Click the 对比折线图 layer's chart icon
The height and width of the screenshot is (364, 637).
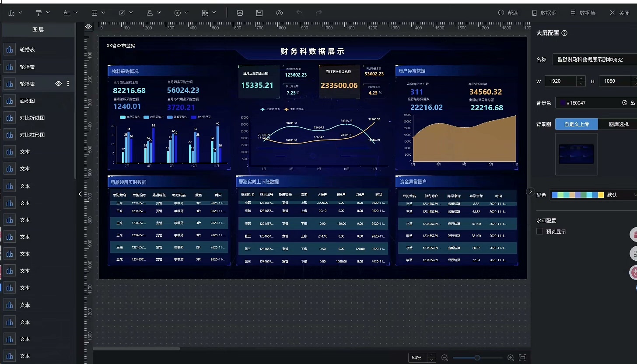coord(10,118)
